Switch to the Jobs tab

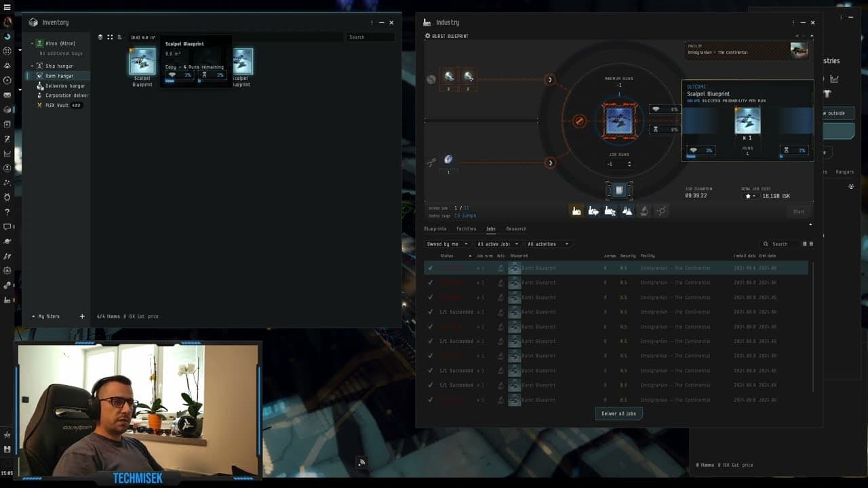(490, 229)
